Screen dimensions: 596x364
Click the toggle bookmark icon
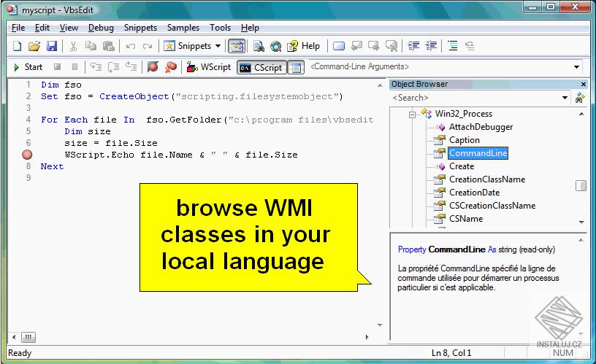coord(339,46)
